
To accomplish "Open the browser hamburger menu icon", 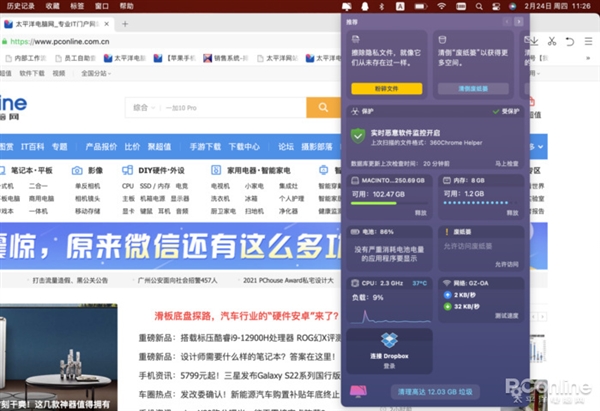I will click(589, 41).
